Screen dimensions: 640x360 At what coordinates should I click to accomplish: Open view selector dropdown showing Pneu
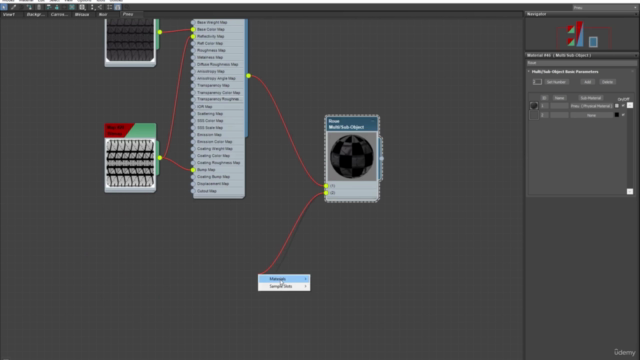point(604,8)
